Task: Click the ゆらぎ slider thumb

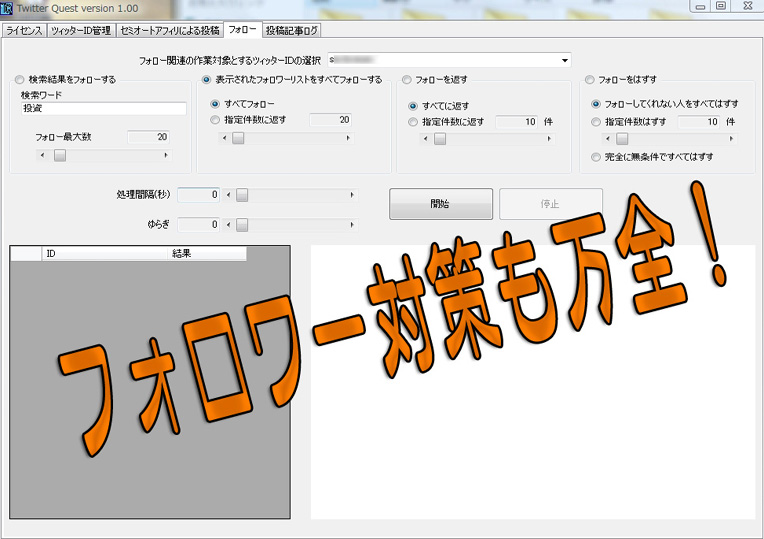Action: (x=242, y=225)
